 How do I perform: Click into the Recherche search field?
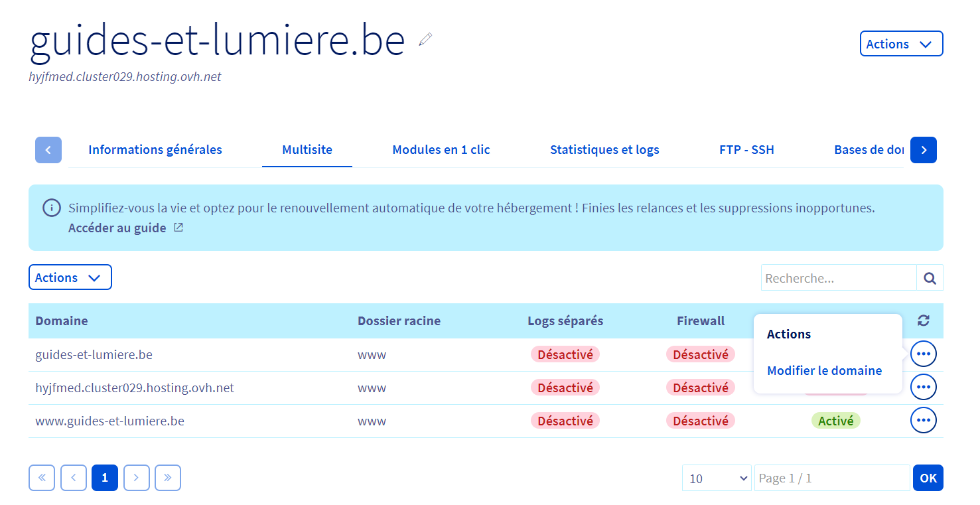pyautogui.click(x=838, y=278)
